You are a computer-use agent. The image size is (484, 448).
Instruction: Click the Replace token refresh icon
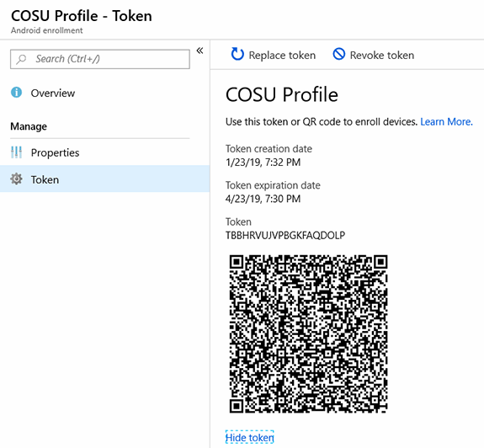(x=237, y=55)
